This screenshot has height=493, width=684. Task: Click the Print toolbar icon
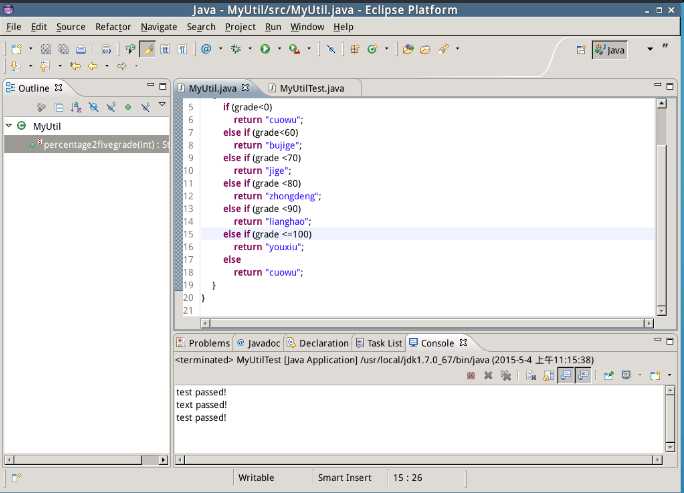point(81,49)
